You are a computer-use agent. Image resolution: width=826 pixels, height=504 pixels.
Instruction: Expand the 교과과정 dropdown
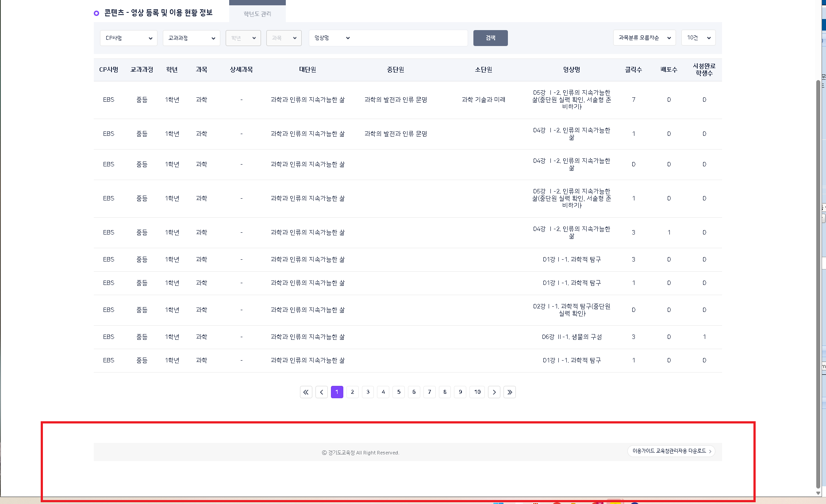tap(192, 38)
